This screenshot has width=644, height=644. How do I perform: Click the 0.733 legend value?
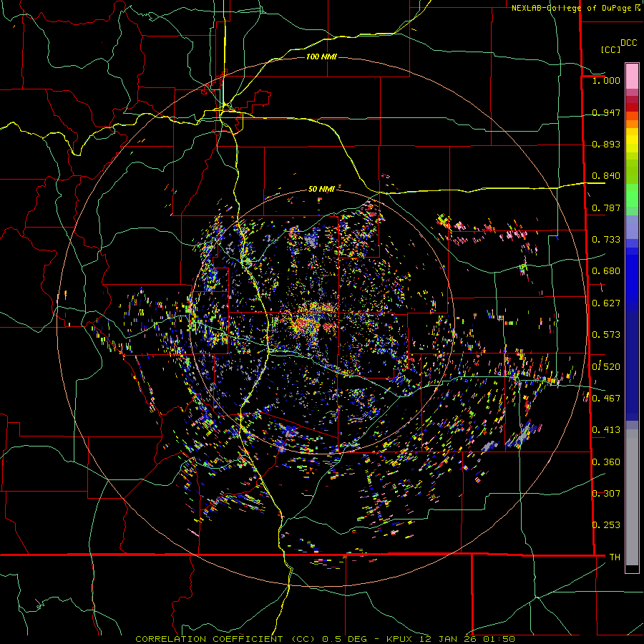click(x=606, y=240)
